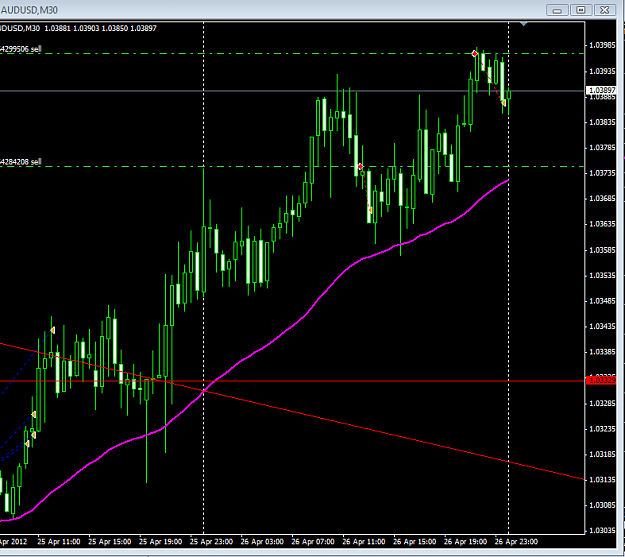Viewport: 625px width, 557px height.
Task: Select the #4299506 sell order label
Action: [x=20, y=49]
